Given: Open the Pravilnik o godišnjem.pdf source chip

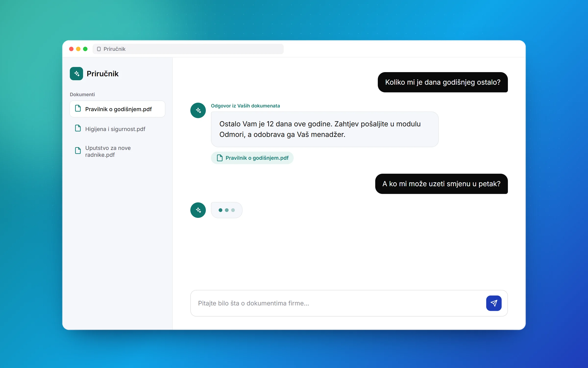Looking at the screenshot, I should point(252,158).
